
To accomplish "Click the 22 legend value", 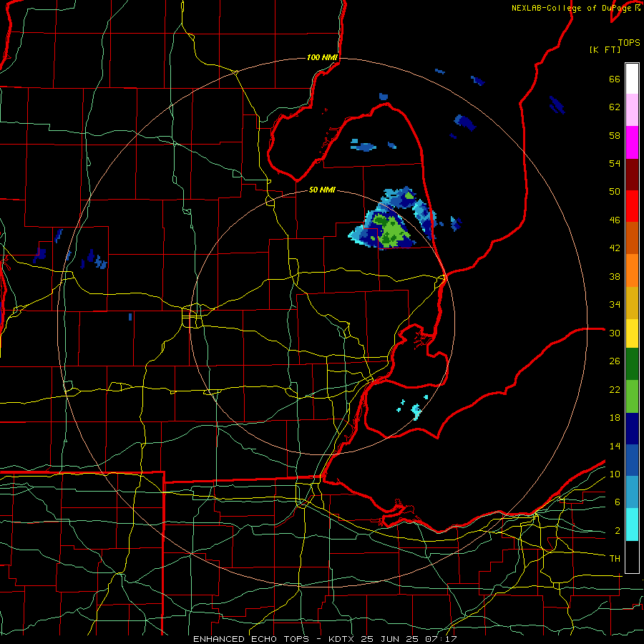I will pyautogui.click(x=615, y=389).
